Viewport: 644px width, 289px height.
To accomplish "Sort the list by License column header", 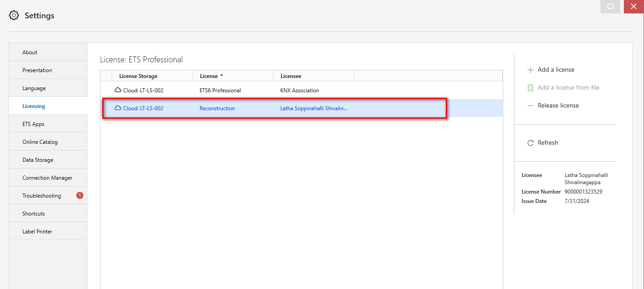I will coord(209,76).
